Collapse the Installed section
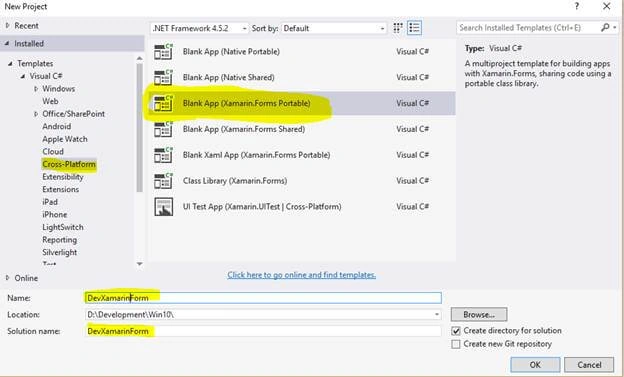Image resolution: width=624 pixels, height=377 pixels. click(x=7, y=43)
